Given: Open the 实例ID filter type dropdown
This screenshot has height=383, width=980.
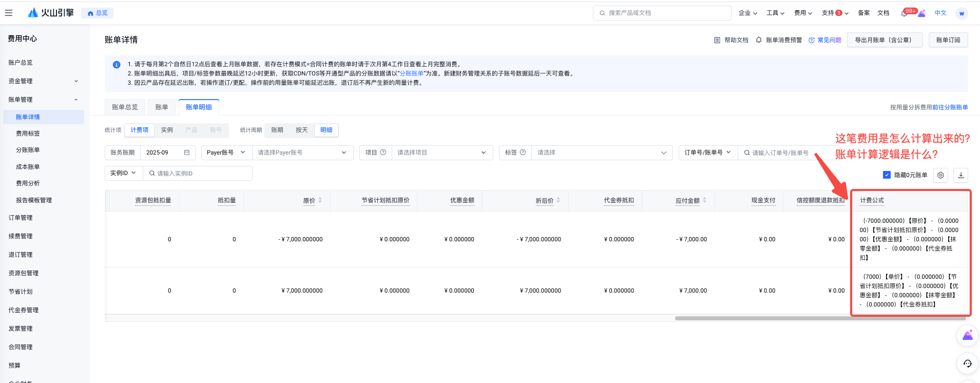Looking at the screenshot, I should (123, 173).
